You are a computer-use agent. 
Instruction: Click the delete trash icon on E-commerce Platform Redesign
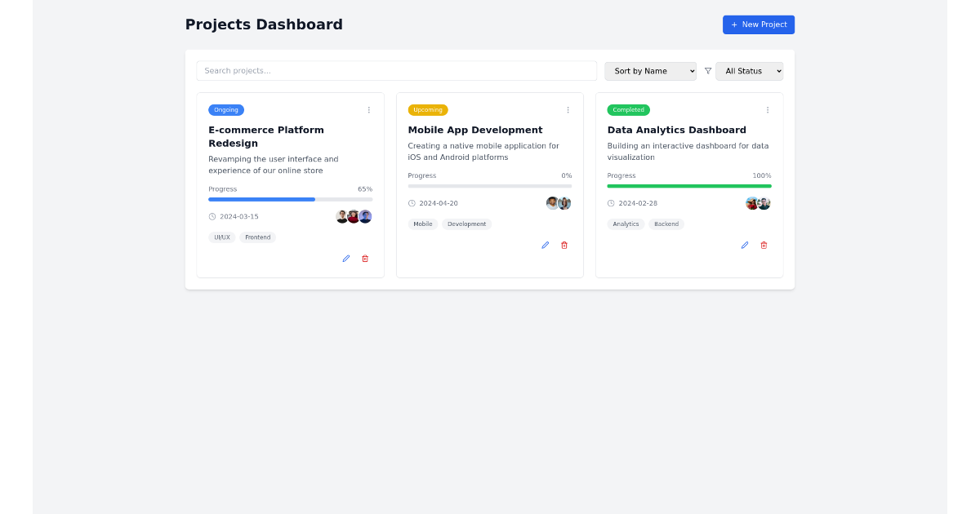click(x=365, y=259)
